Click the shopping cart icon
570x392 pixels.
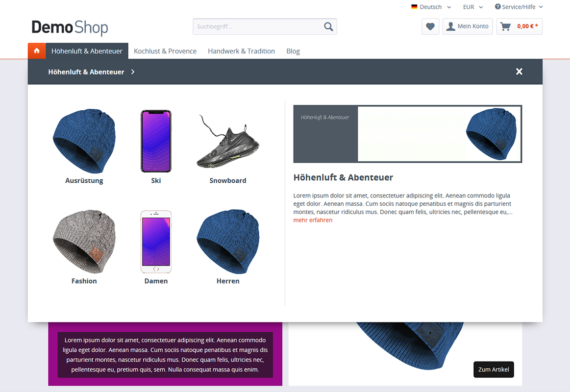505,26
